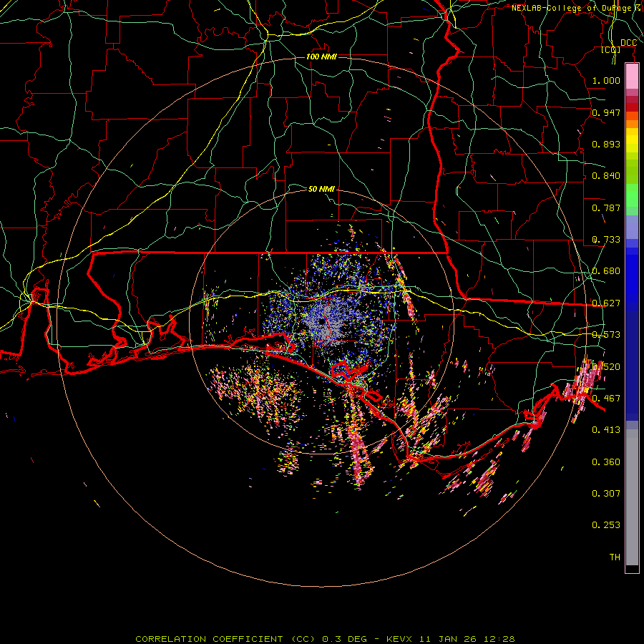
Task: Click the TH threshold label on the scale
Action: point(615,557)
